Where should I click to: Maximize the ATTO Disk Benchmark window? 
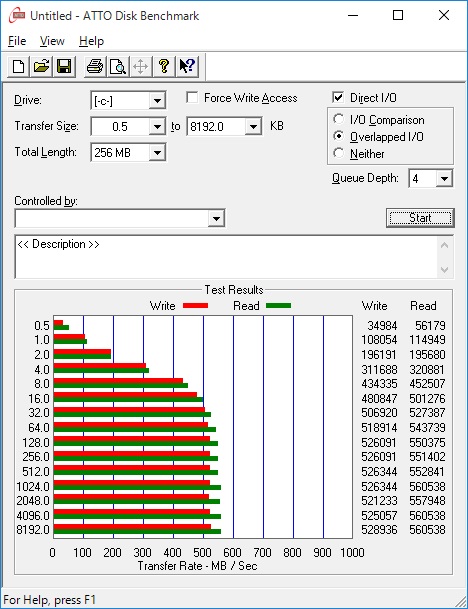pyautogui.click(x=398, y=16)
